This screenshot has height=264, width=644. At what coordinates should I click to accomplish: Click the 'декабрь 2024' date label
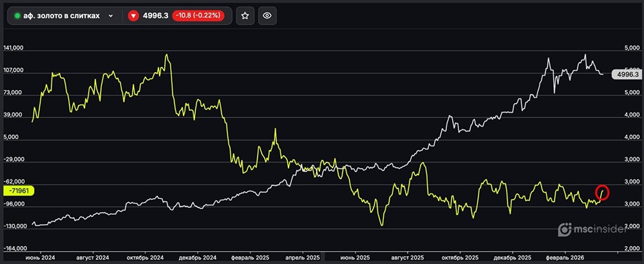coord(198,258)
